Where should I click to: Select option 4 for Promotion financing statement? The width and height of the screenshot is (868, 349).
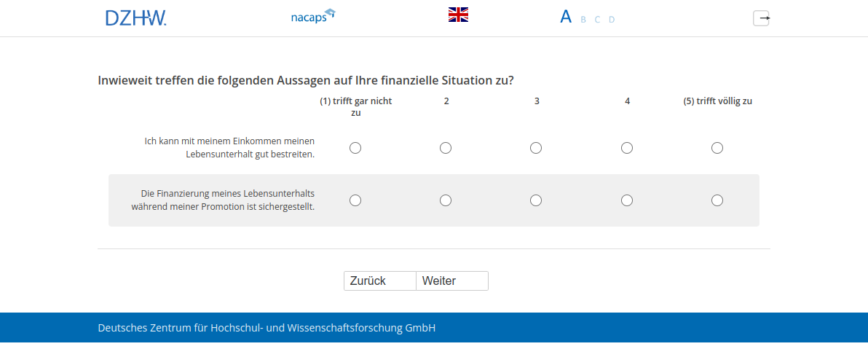627,200
